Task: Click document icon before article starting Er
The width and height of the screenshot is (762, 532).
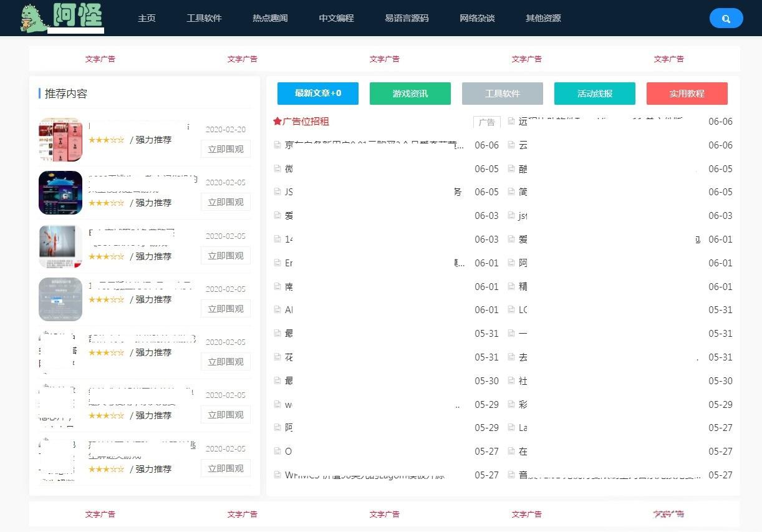Action: click(x=277, y=263)
